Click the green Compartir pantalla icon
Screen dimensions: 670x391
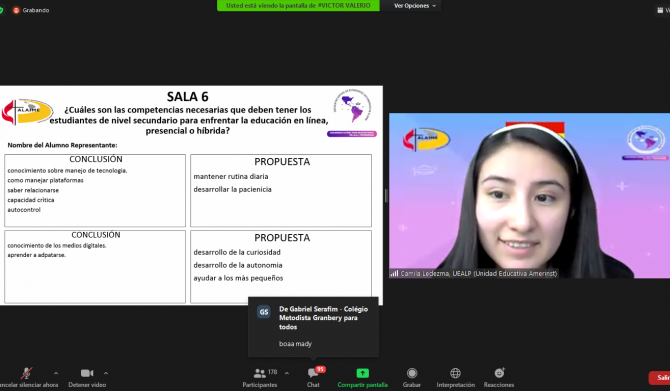[362, 373]
